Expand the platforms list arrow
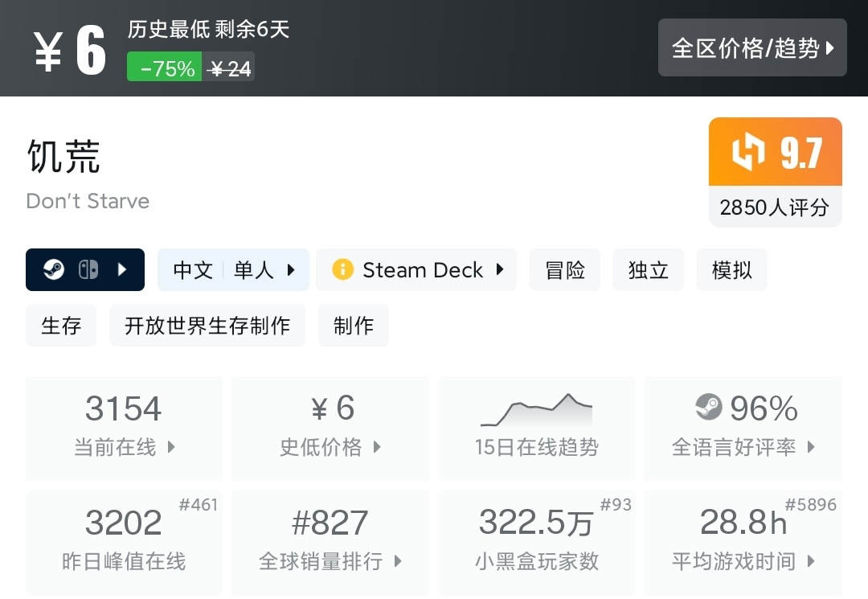868x599 pixels. point(122,269)
